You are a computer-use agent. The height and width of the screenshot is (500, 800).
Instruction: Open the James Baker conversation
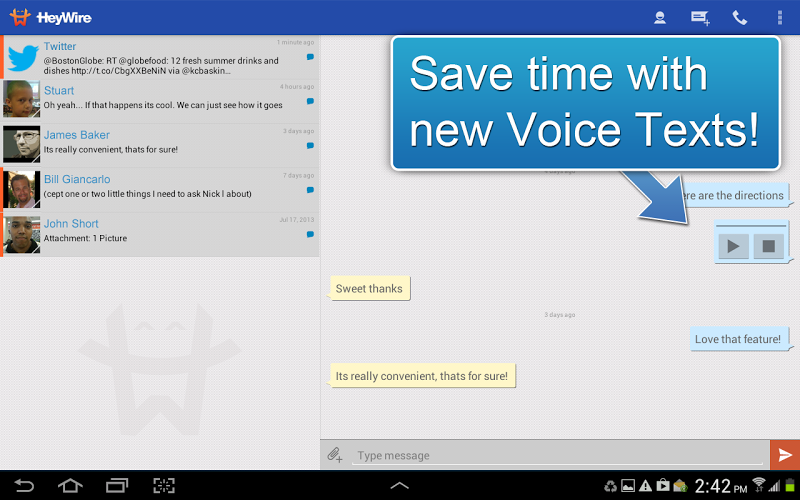161,146
